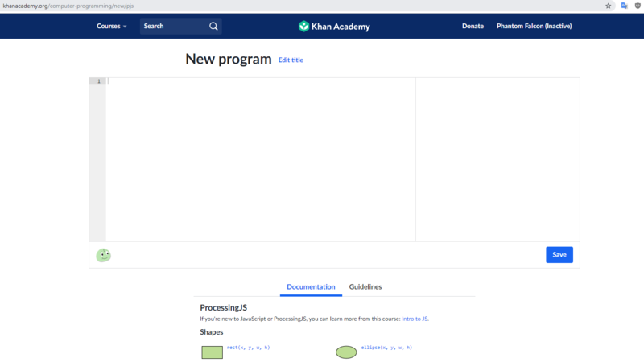This screenshot has width=644, height=362.
Task: Click the search magnifier icon
Action: [213, 26]
